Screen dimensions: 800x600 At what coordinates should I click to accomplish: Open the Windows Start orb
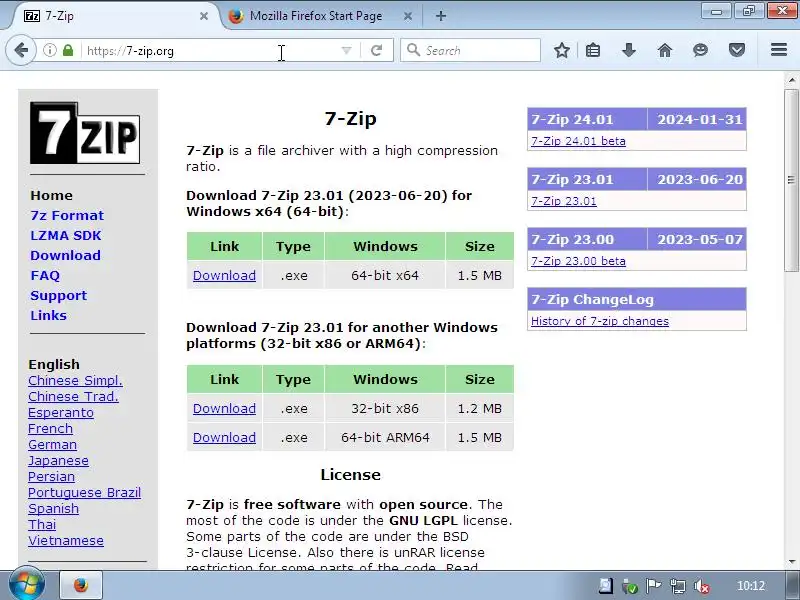27,585
